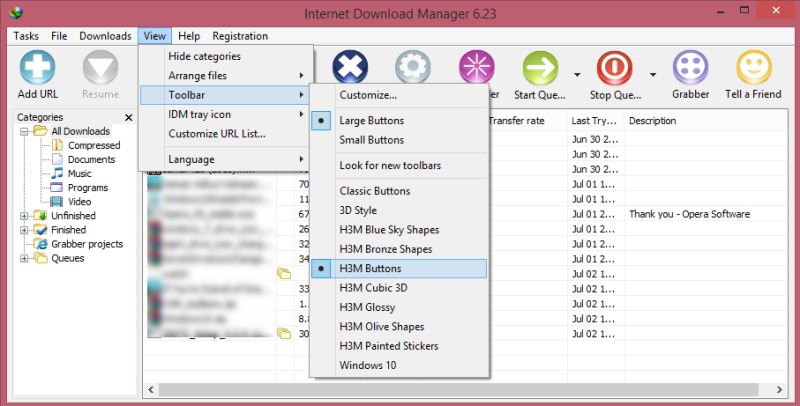Image resolution: width=800 pixels, height=406 pixels.
Task: Click the scrollbar left arrow
Action: coord(151,389)
